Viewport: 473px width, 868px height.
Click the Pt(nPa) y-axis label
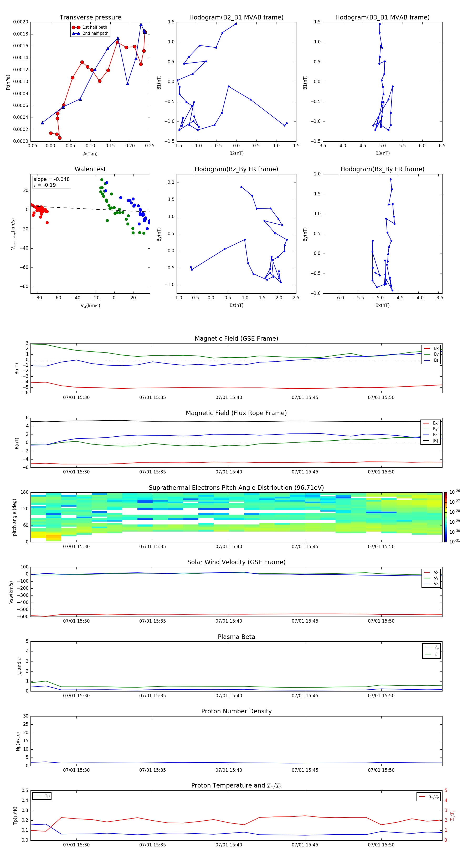[x=8, y=82]
